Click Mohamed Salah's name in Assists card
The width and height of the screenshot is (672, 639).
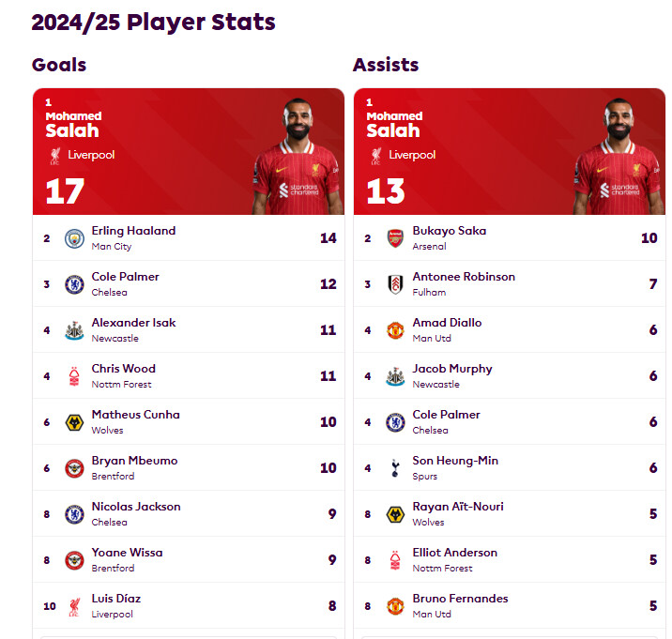click(394, 124)
